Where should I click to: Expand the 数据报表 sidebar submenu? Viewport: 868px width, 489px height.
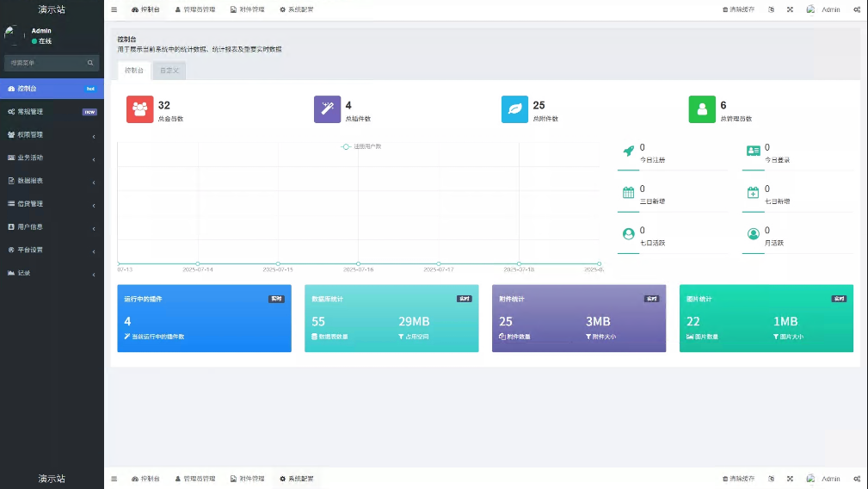point(52,181)
